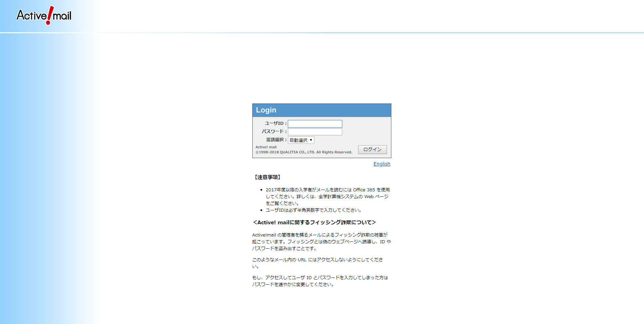Click the フィッシング詐欺について heading

click(314, 223)
